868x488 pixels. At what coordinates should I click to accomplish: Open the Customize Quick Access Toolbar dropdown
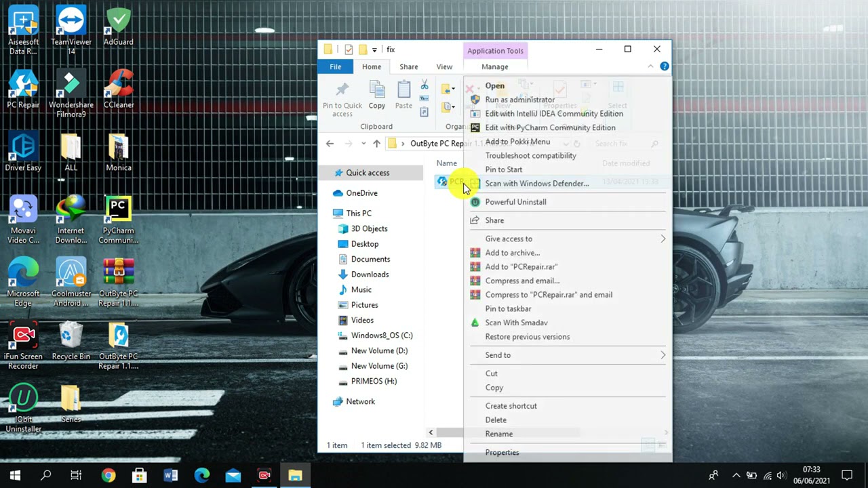tap(374, 49)
